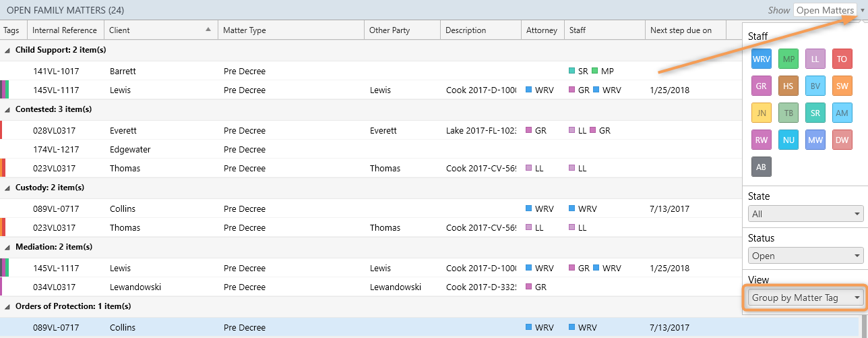Select the AB staff badge

[x=762, y=167]
